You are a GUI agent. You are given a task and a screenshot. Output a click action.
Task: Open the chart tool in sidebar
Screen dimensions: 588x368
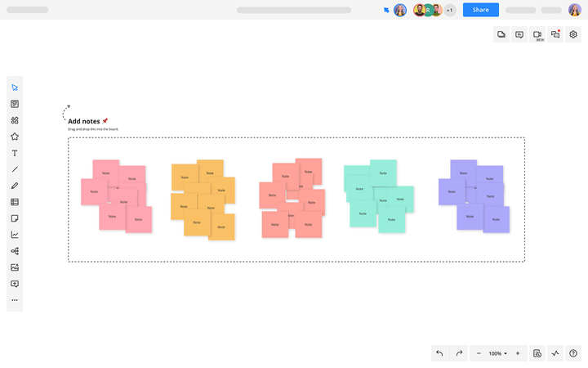pos(15,235)
